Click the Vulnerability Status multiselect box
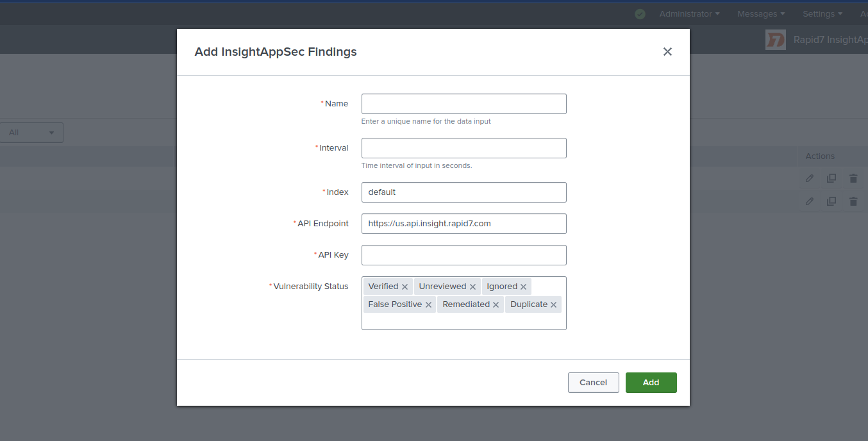This screenshot has width=868, height=441. click(x=464, y=303)
